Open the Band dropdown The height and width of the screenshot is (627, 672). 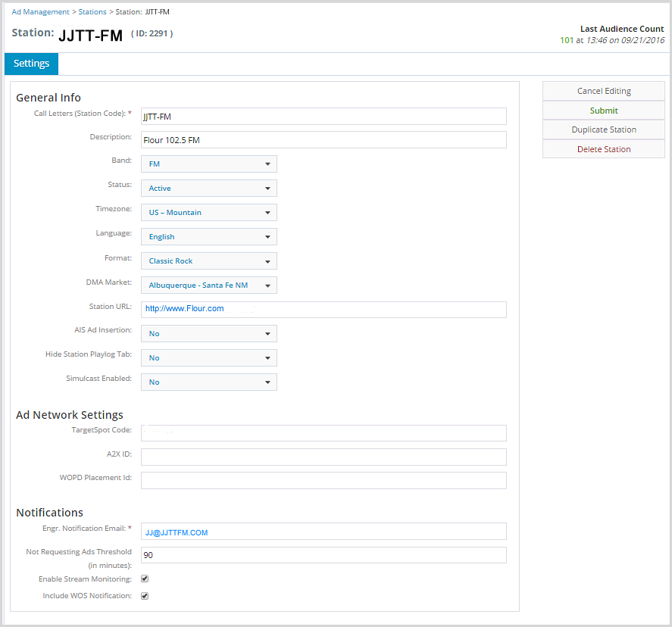(x=208, y=164)
